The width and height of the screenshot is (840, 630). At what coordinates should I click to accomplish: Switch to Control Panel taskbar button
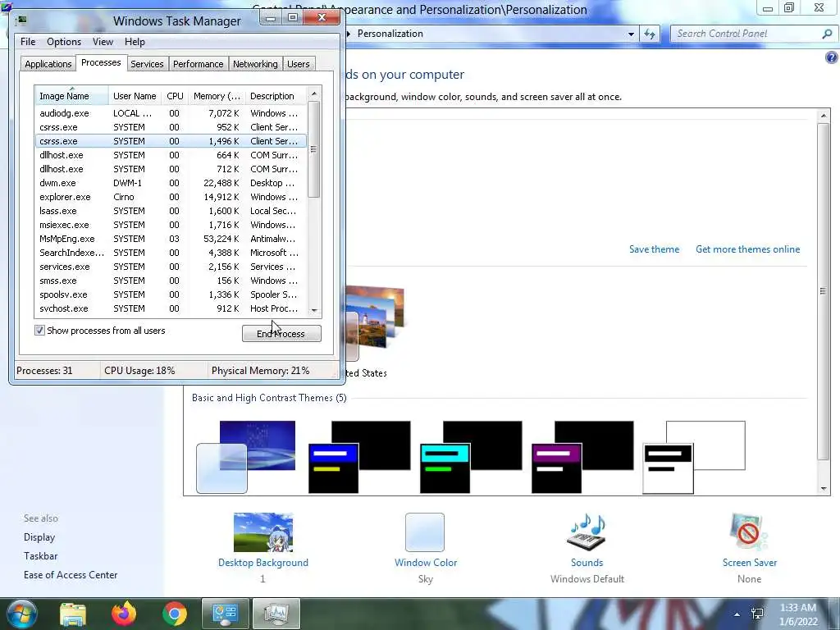pos(225,614)
